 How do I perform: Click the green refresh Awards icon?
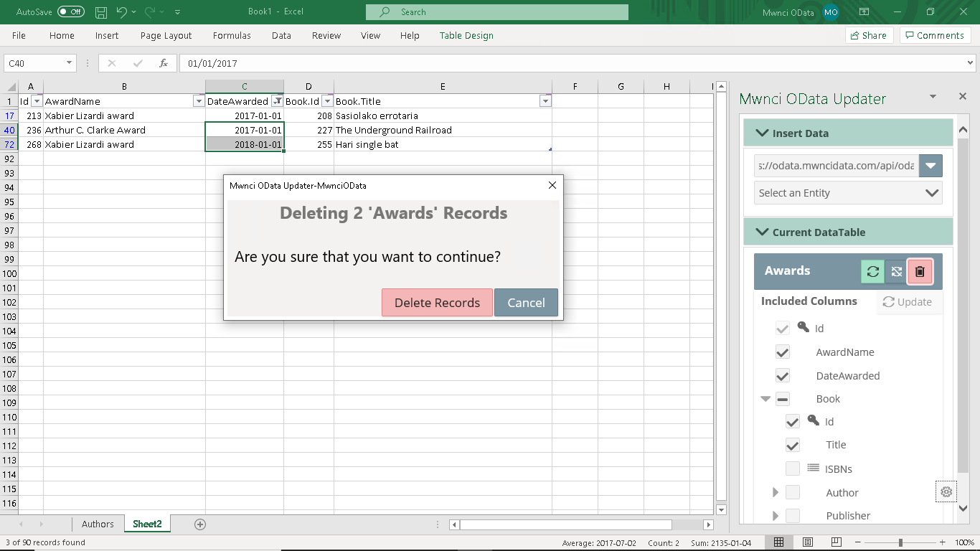[x=872, y=271]
